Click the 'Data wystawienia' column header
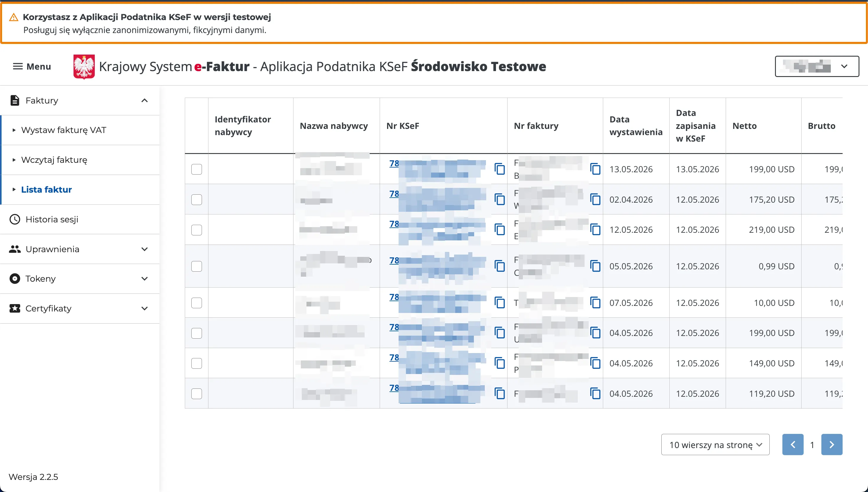Image resolution: width=868 pixels, height=492 pixels. [636, 126]
